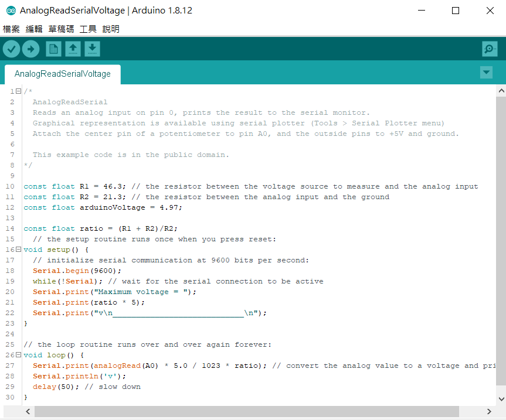
Task: Open the Serial Monitor magnifier icon
Action: (x=490, y=49)
